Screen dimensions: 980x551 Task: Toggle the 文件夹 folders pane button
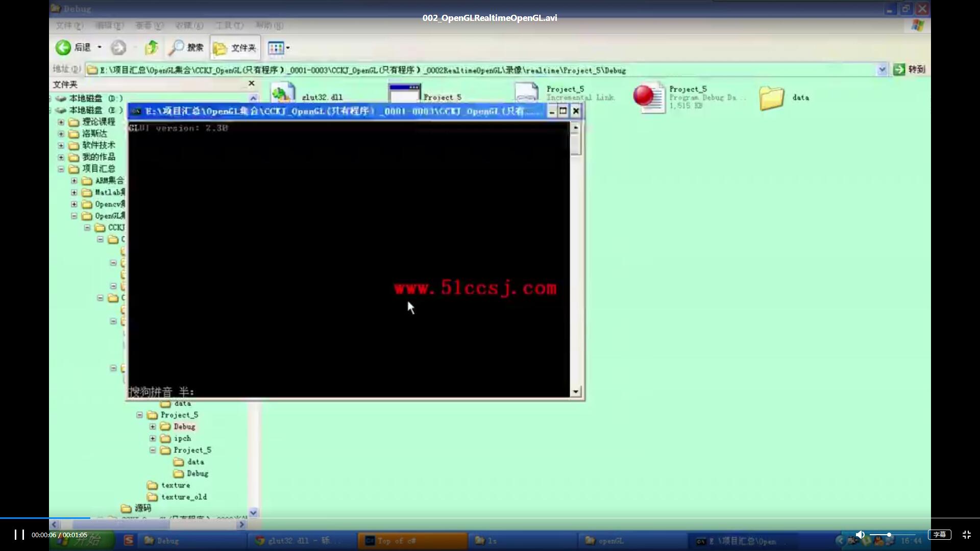pyautogui.click(x=235, y=48)
